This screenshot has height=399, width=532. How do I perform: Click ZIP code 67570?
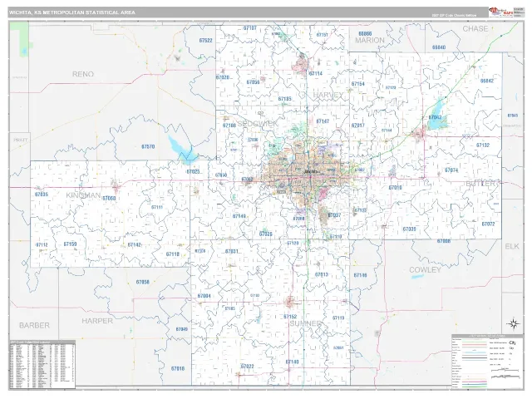148,146
